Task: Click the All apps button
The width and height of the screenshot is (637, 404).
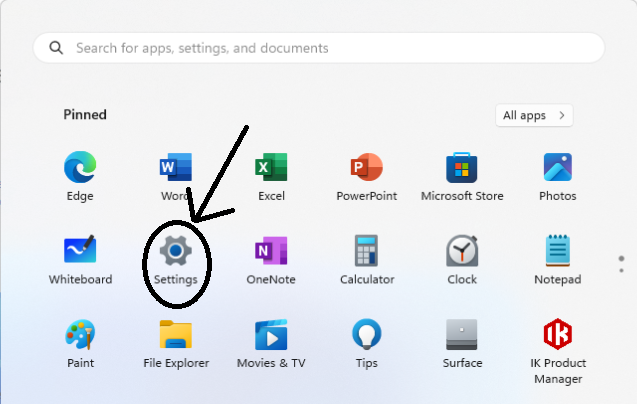Action: click(534, 115)
